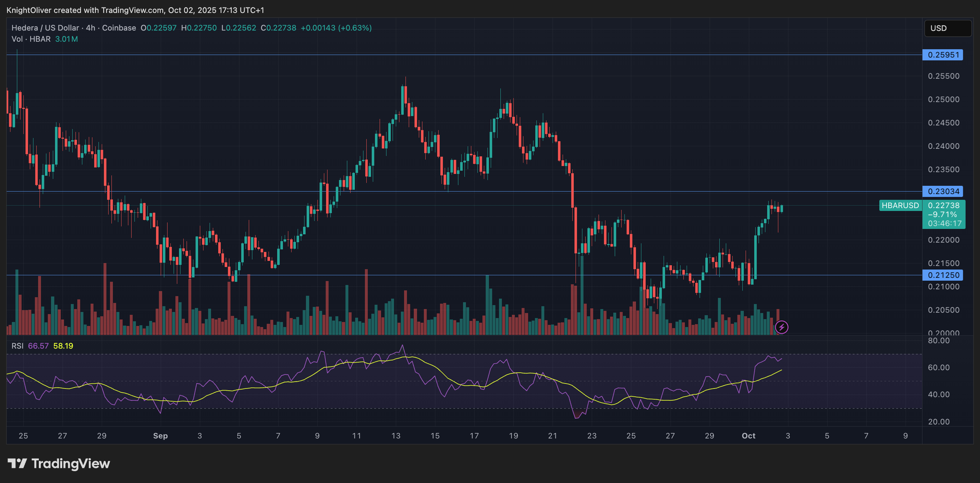Click the volume reading 3.01M

click(66, 39)
